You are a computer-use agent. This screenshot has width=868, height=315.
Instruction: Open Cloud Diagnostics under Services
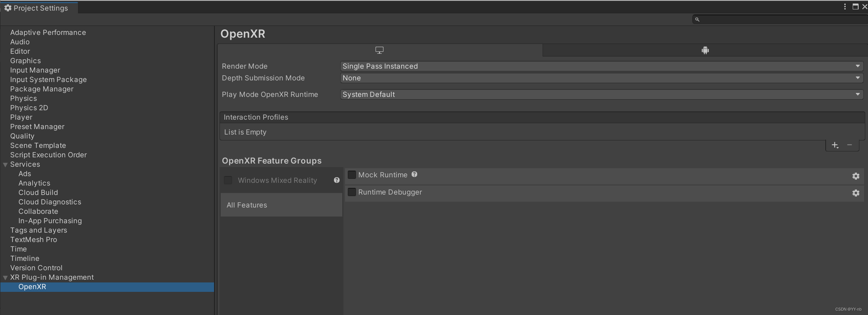click(50, 202)
